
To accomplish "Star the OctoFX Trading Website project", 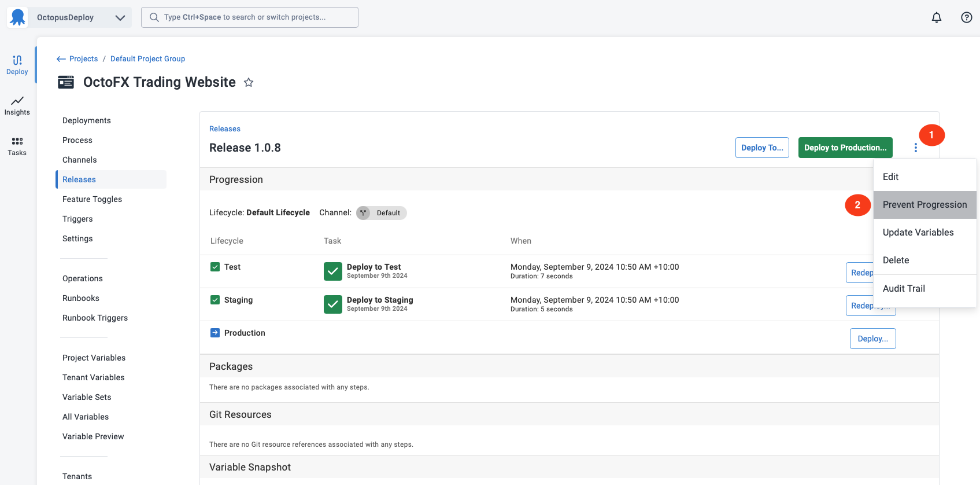I will pyautogui.click(x=249, y=82).
